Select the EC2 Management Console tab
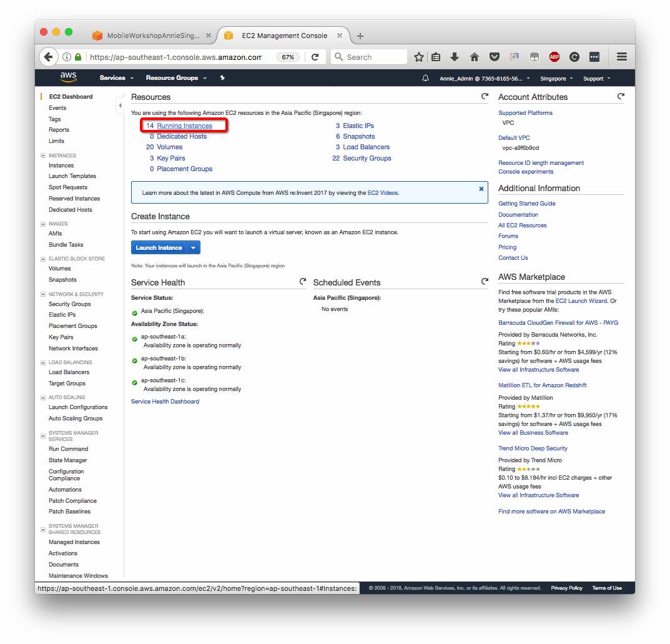670x644 pixels. pos(283,36)
